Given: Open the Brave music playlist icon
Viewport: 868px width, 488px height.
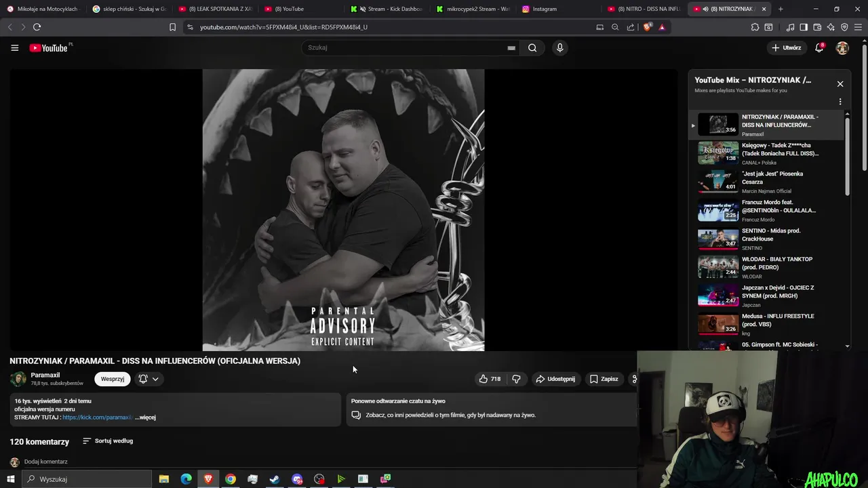Looking at the screenshot, I should (x=790, y=27).
